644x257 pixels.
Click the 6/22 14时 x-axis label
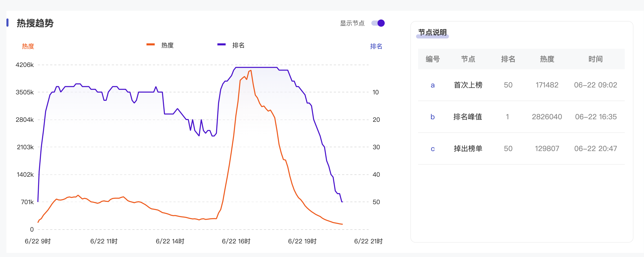(170, 241)
